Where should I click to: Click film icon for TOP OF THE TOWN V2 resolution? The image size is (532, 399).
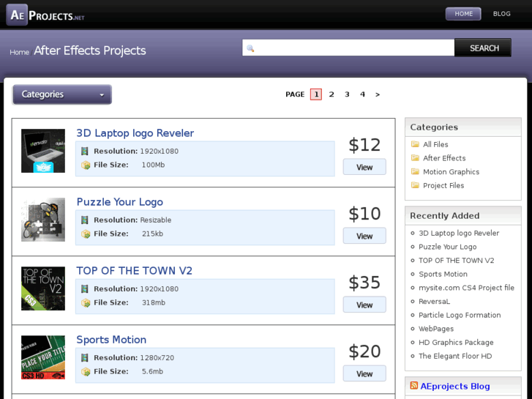[x=85, y=289]
